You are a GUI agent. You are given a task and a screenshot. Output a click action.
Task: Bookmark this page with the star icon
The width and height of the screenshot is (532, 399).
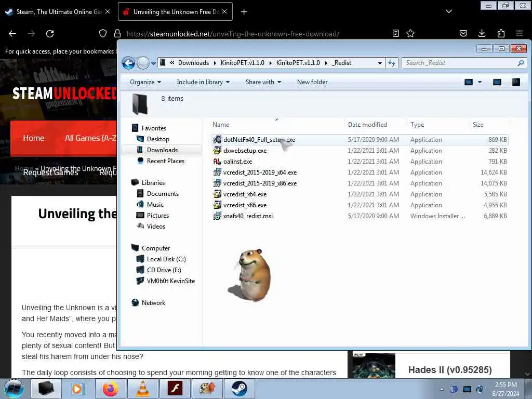coord(410,33)
